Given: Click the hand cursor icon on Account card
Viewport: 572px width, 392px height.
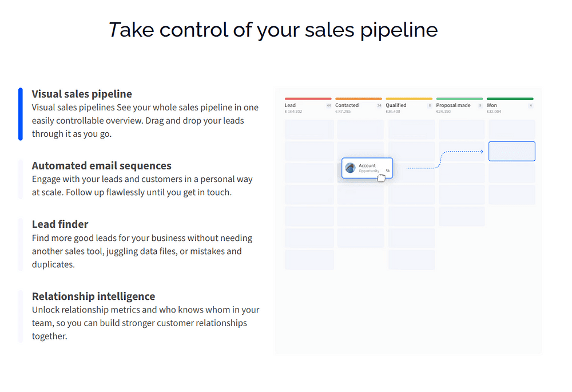Looking at the screenshot, I should click(x=381, y=178).
